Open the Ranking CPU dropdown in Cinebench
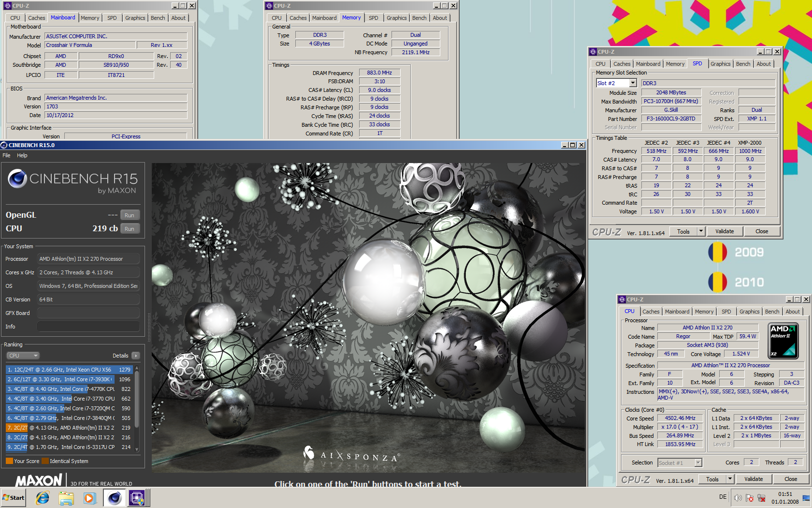 [x=23, y=356]
